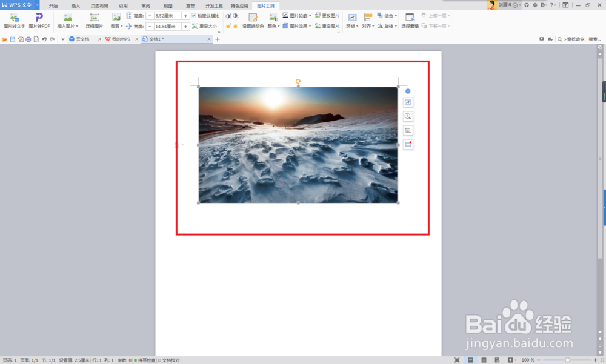Select the 图片转文字 tool
This screenshot has height=364, width=606.
click(x=13, y=23)
